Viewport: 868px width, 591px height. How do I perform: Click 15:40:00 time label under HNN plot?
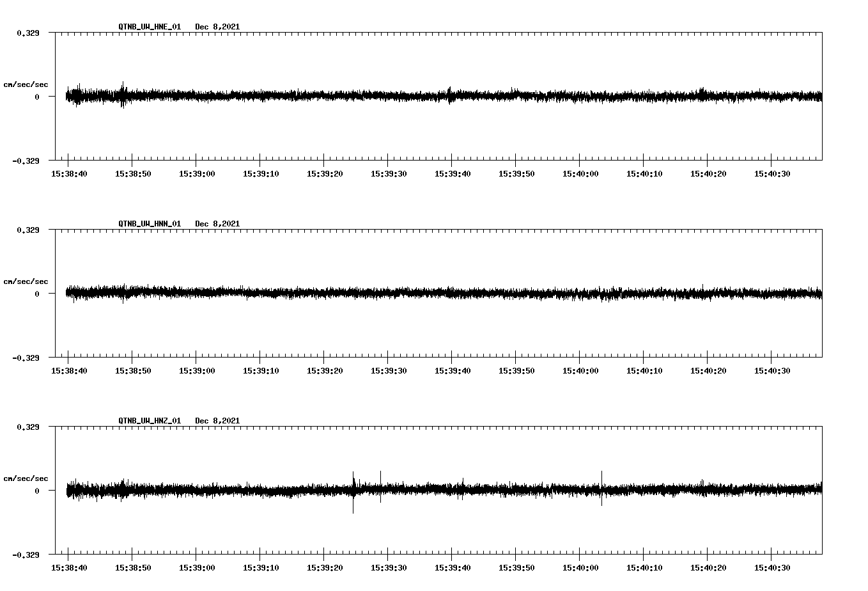[580, 371]
